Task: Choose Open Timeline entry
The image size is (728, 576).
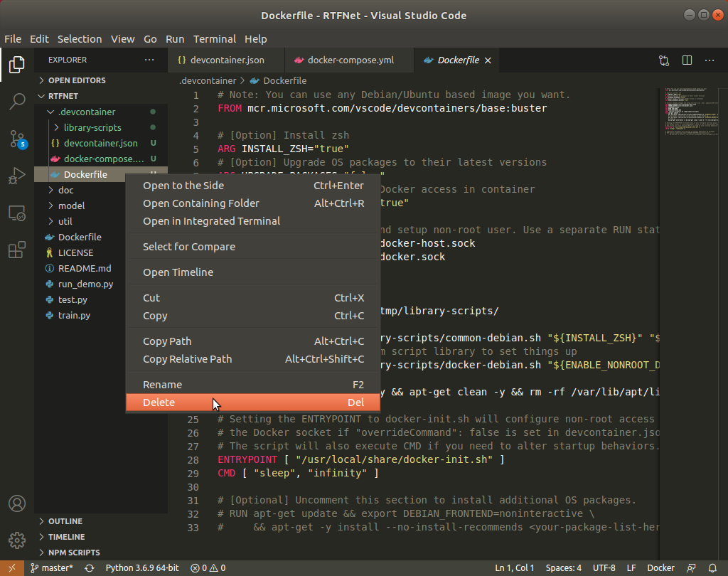Action: (253, 272)
